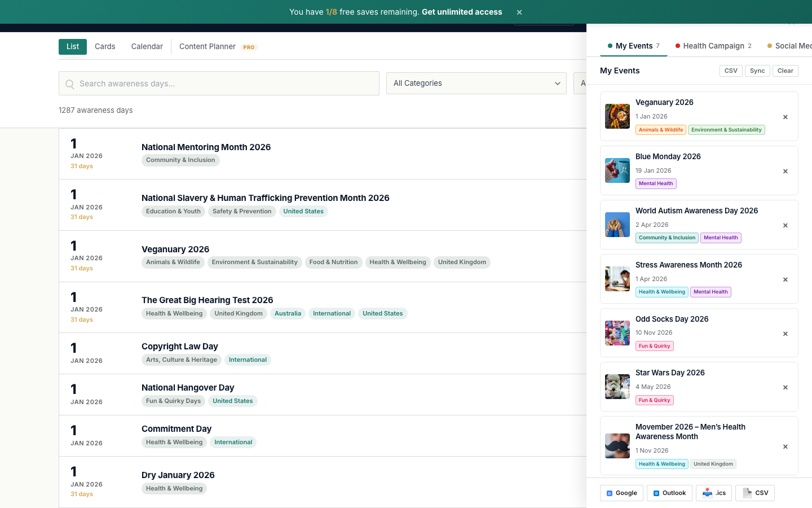Sync My Events to a calendar
Screen dimensions: 812x508
point(757,71)
